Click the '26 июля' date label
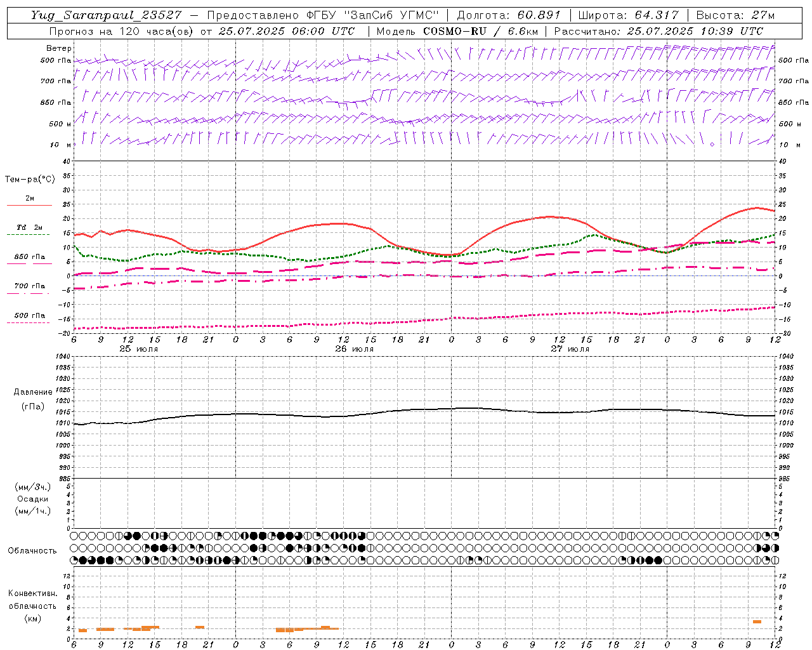 coord(355,349)
